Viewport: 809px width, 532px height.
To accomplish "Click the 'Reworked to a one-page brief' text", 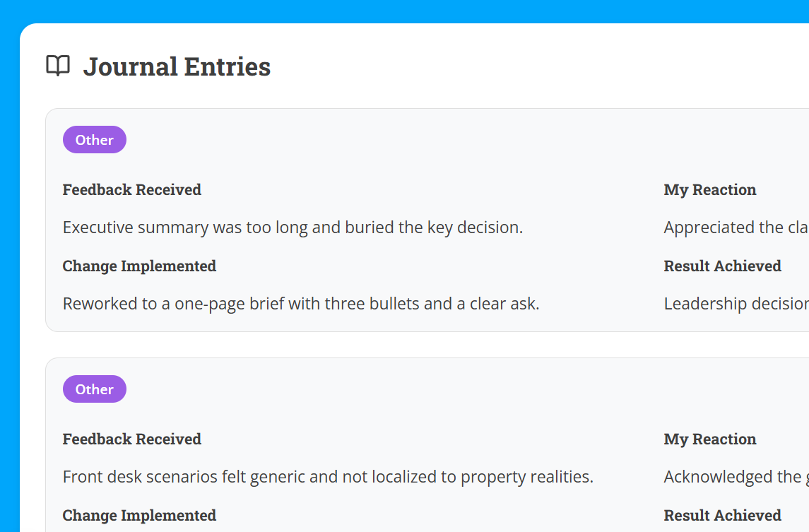I will (x=301, y=304).
